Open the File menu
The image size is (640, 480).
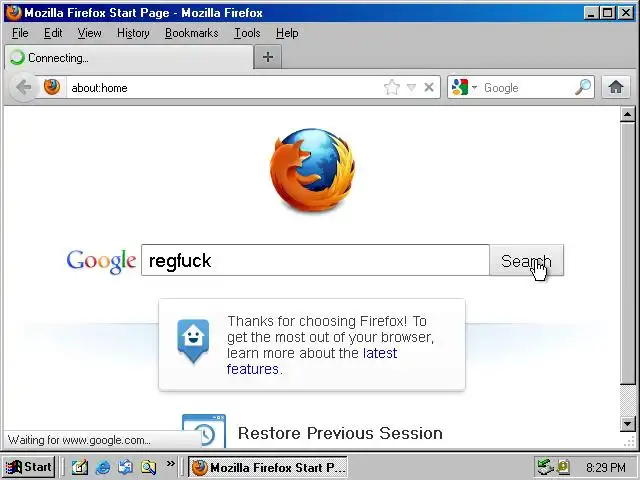tap(20, 33)
